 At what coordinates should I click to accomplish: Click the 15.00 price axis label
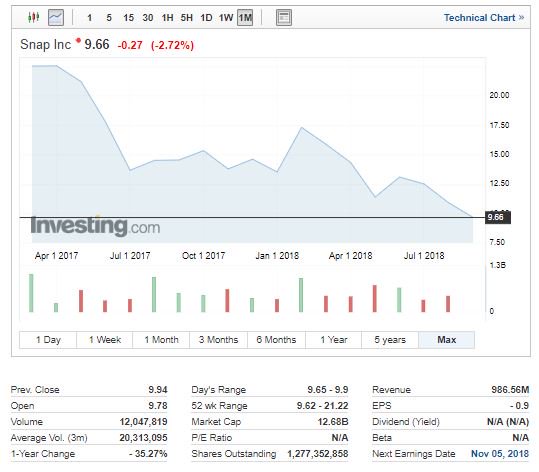499,154
